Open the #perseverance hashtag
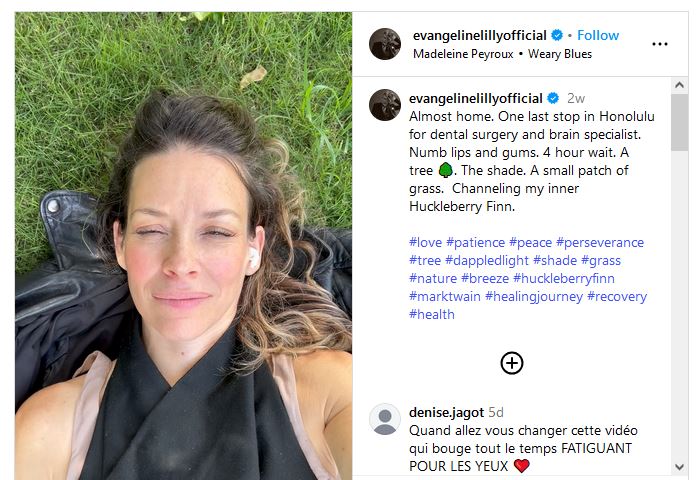The width and height of the screenshot is (697, 480). pos(600,243)
